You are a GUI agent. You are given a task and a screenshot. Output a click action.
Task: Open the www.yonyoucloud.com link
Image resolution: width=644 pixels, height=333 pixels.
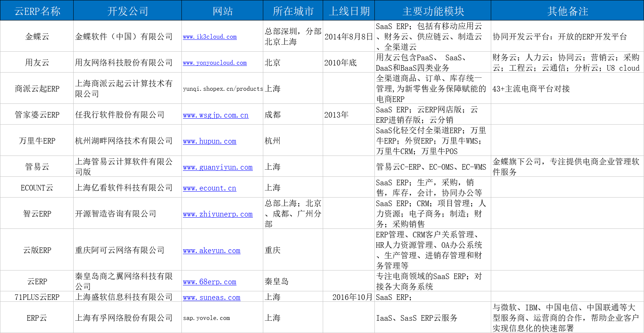pyautogui.click(x=215, y=63)
